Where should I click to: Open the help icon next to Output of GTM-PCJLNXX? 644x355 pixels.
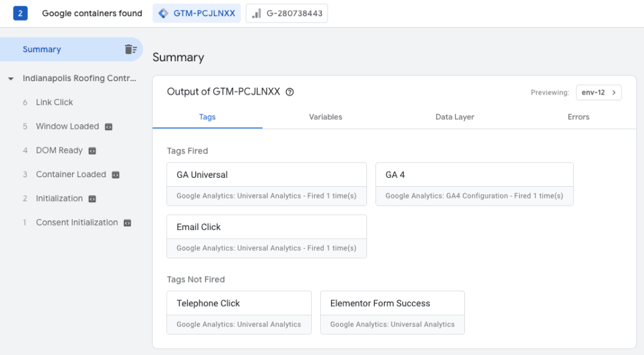point(290,92)
